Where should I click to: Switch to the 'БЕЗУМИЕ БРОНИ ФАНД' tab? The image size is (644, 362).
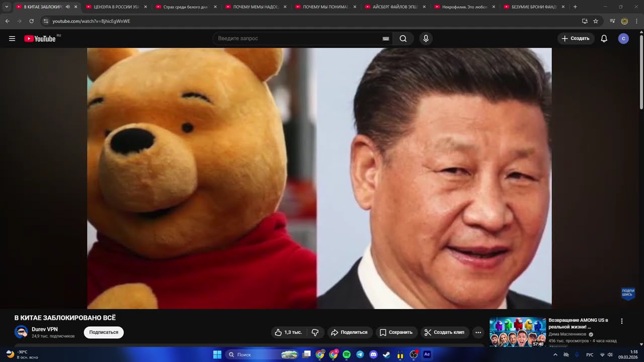(x=534, y=7)
